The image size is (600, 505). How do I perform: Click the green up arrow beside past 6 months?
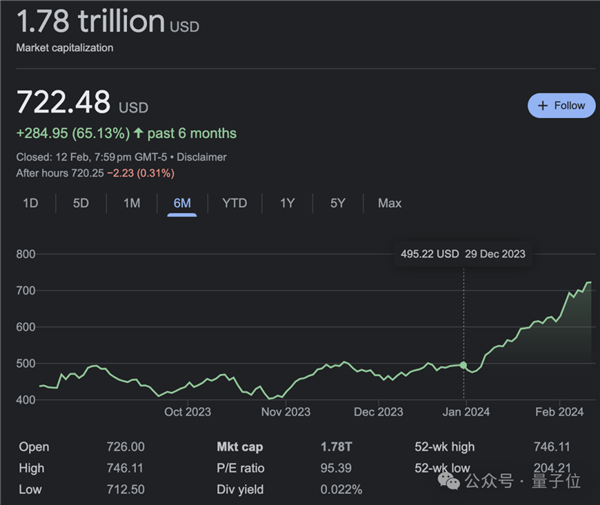[136, 133]
